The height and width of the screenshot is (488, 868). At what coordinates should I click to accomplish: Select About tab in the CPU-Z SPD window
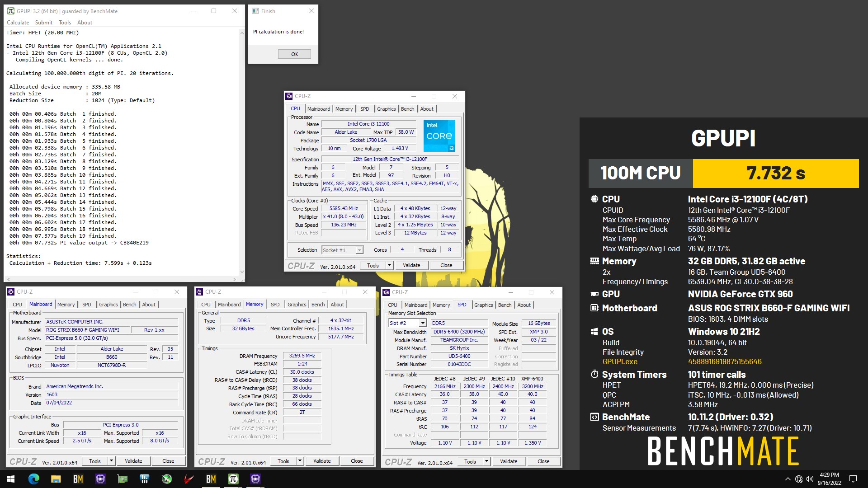coord(524,305)
